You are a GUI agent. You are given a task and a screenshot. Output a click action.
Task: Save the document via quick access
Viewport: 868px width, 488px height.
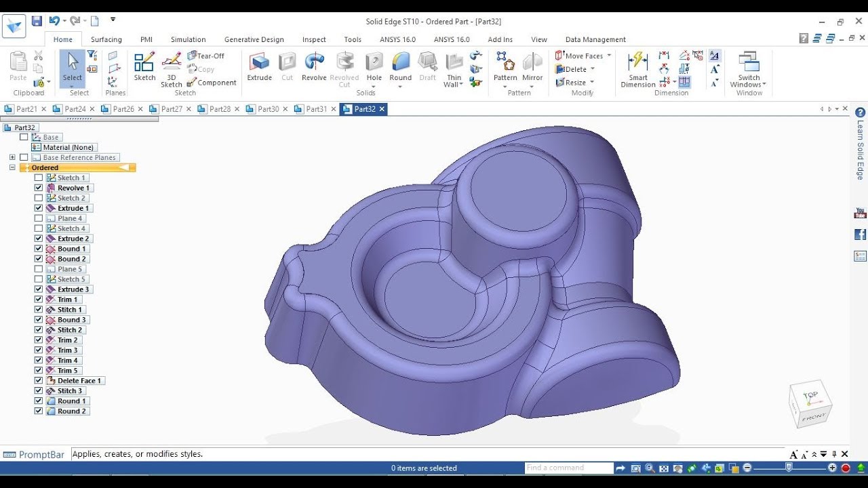tap(37, 21)
